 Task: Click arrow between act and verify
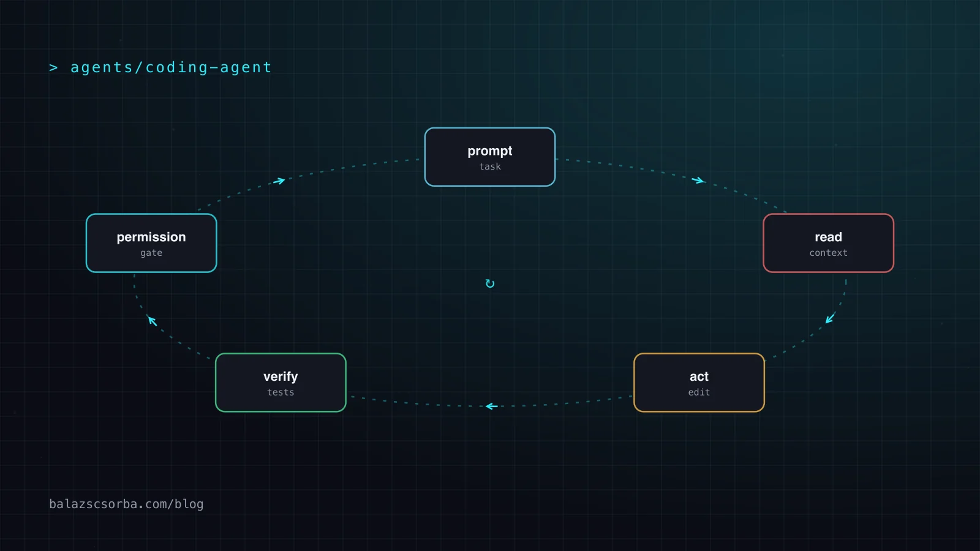click(491, 407)
